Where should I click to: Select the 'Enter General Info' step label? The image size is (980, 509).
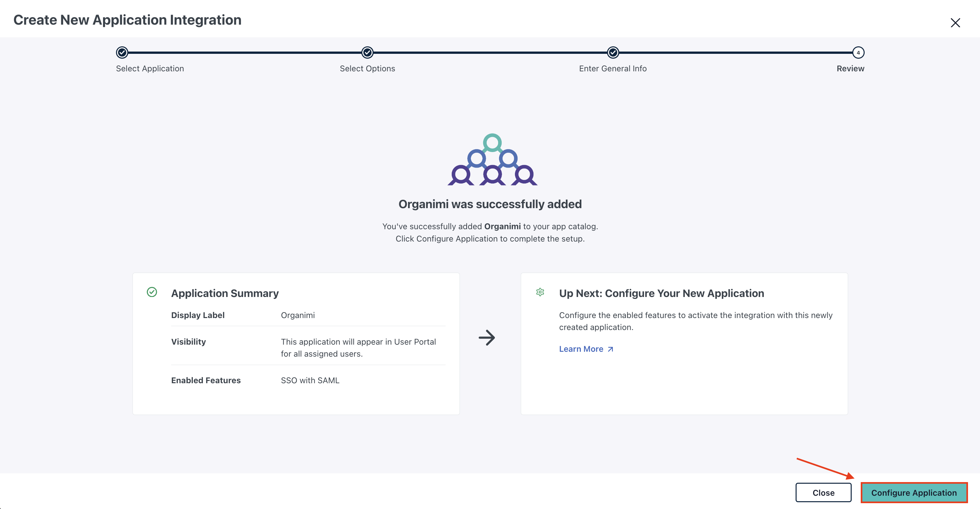coord(613,68)
